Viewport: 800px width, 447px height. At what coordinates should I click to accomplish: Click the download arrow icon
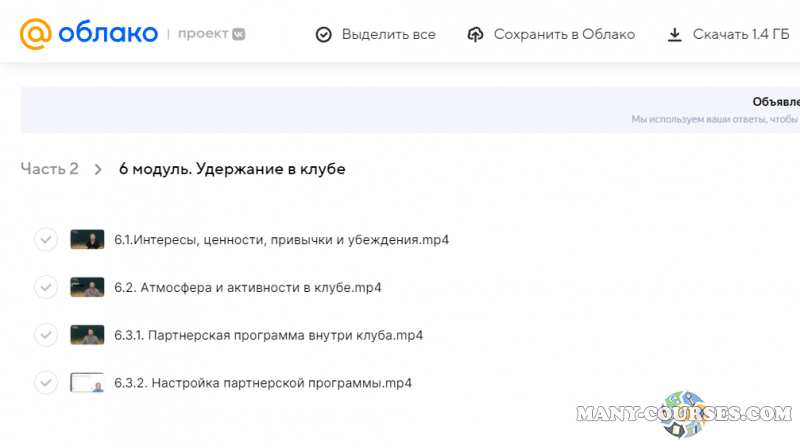tap(674, 35)
